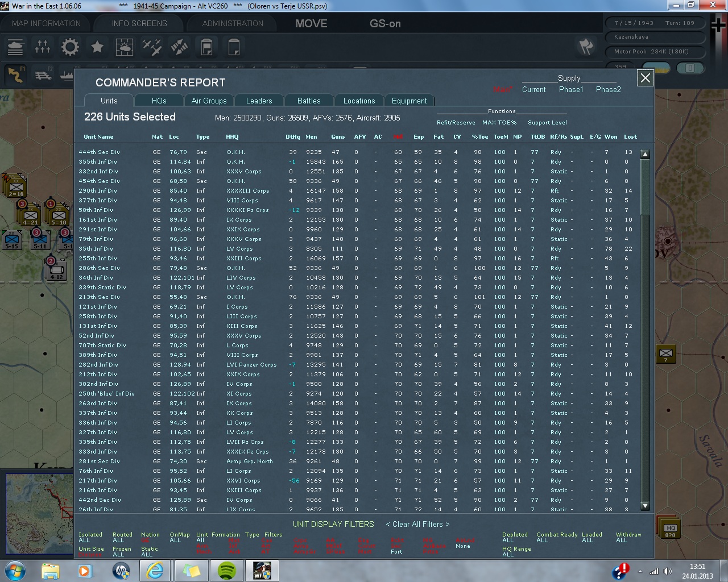728x582 pixels.
Task: Open the air doctrine planes icon
Action: (x=152, y=47)
